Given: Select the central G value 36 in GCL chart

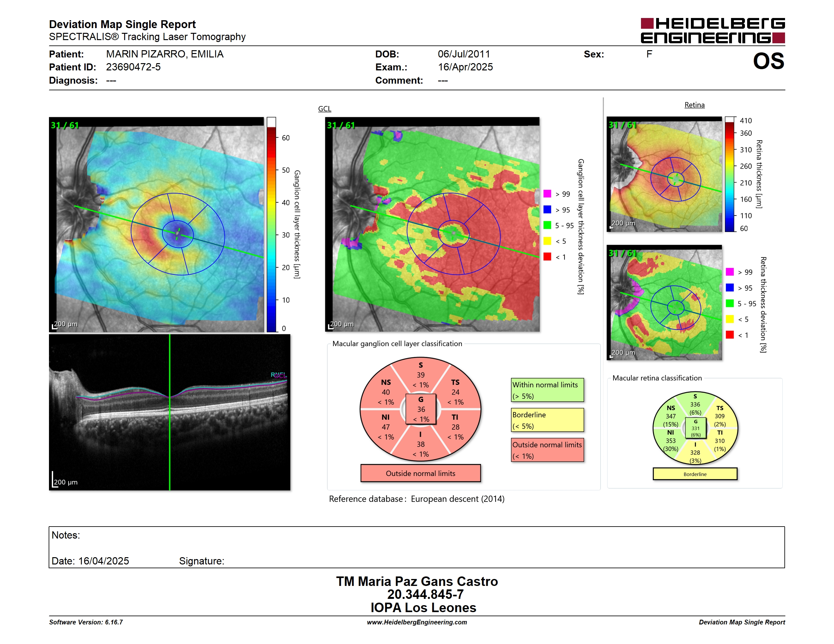Looking at the screenshot, I should coord(421,409).
